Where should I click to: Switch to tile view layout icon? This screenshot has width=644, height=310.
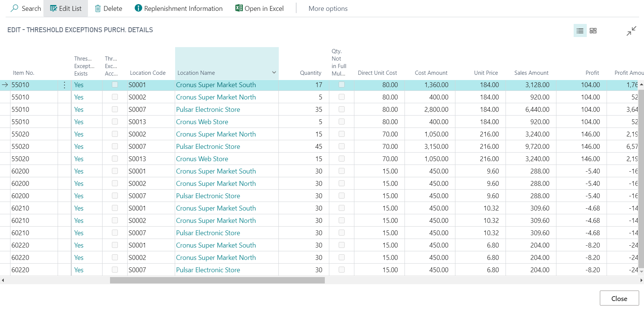tap(593, 31)
